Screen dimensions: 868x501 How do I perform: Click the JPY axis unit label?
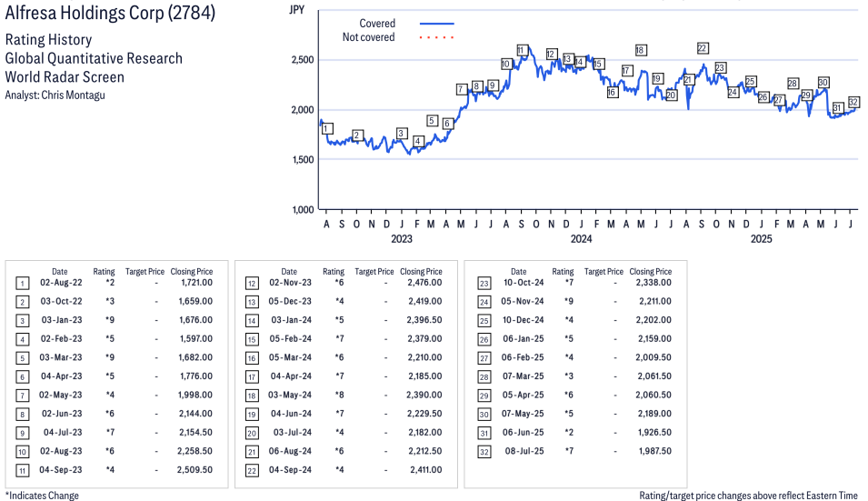pyautogui.click(x=296, y=9)
